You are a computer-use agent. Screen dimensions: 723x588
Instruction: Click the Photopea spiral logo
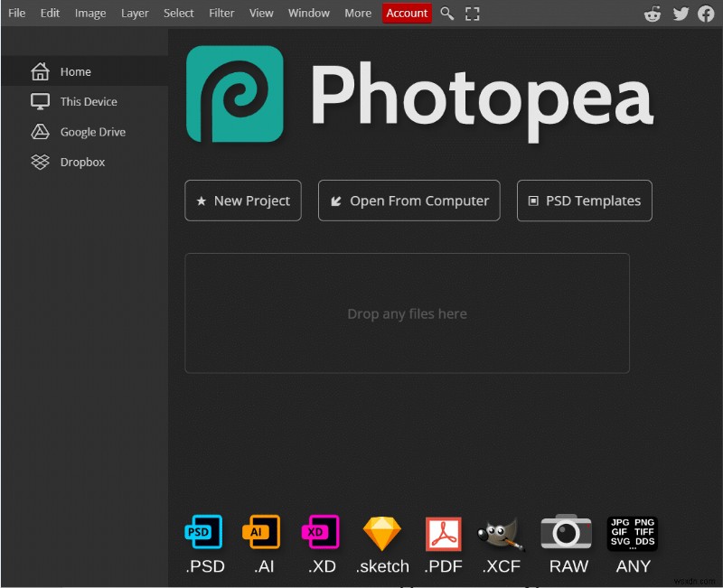pos(235,94)
